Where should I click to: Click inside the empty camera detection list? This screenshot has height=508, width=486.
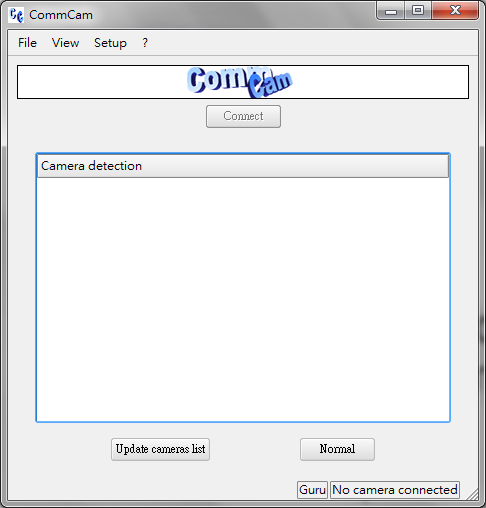243,299
